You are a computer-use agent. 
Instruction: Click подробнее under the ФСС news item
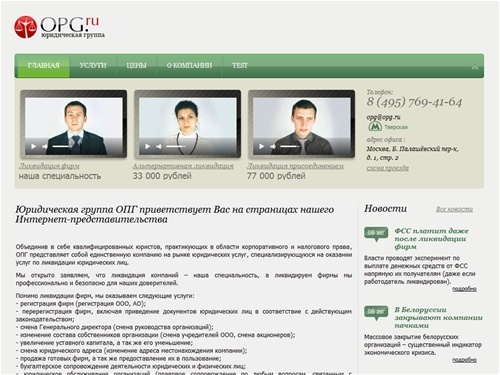coord(464,289)
